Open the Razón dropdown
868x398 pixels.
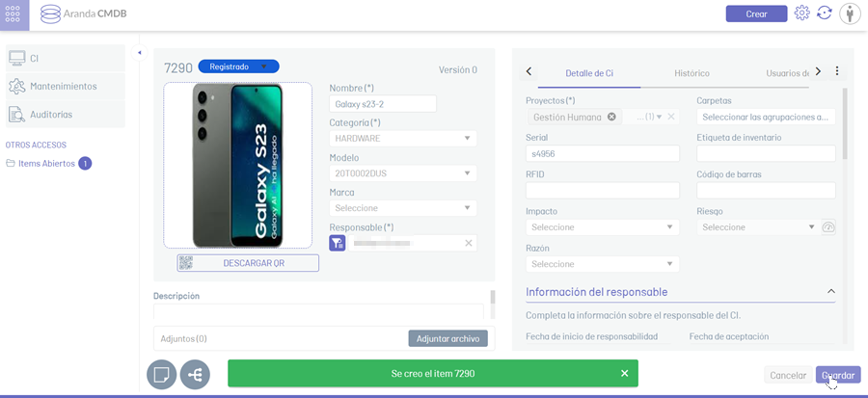tap(602, 264)
